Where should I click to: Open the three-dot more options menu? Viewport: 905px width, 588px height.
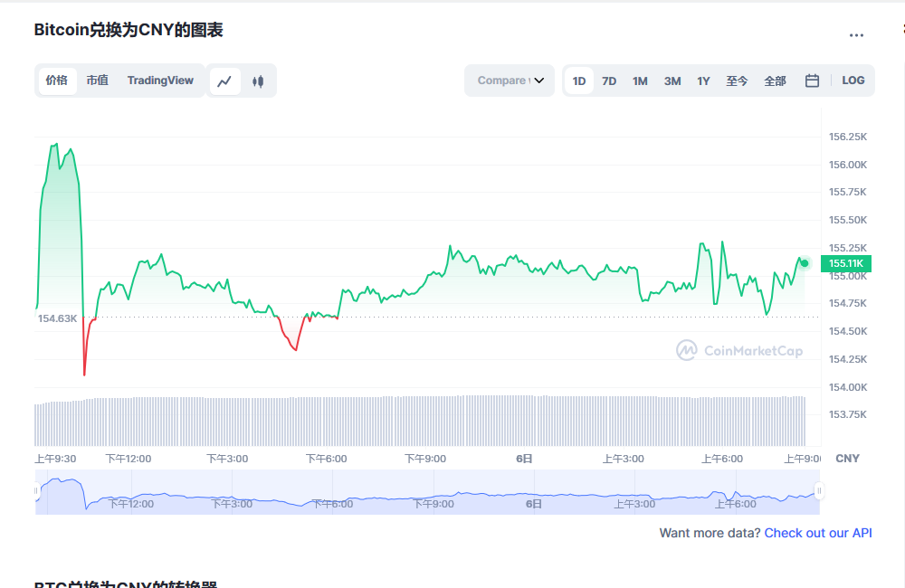point(856,35)
